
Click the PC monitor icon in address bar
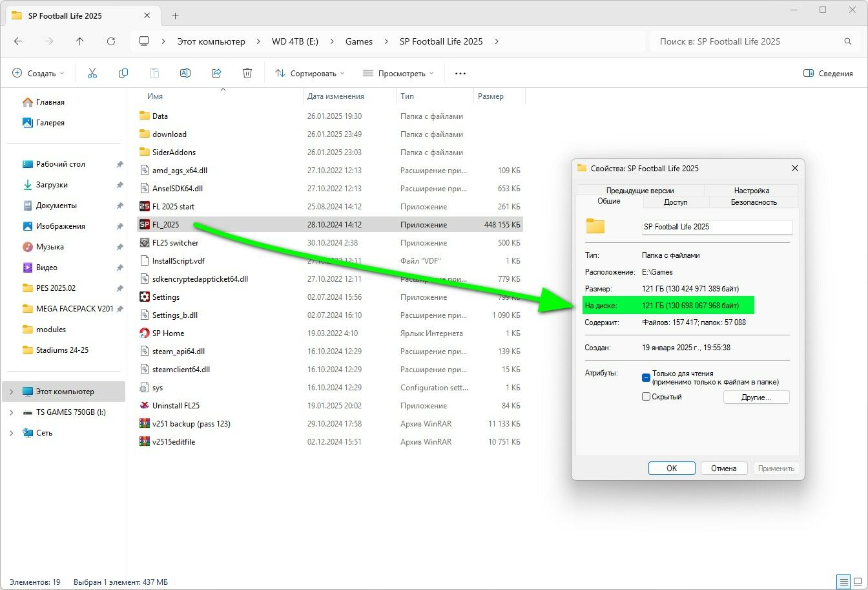[x=144, y=41]
